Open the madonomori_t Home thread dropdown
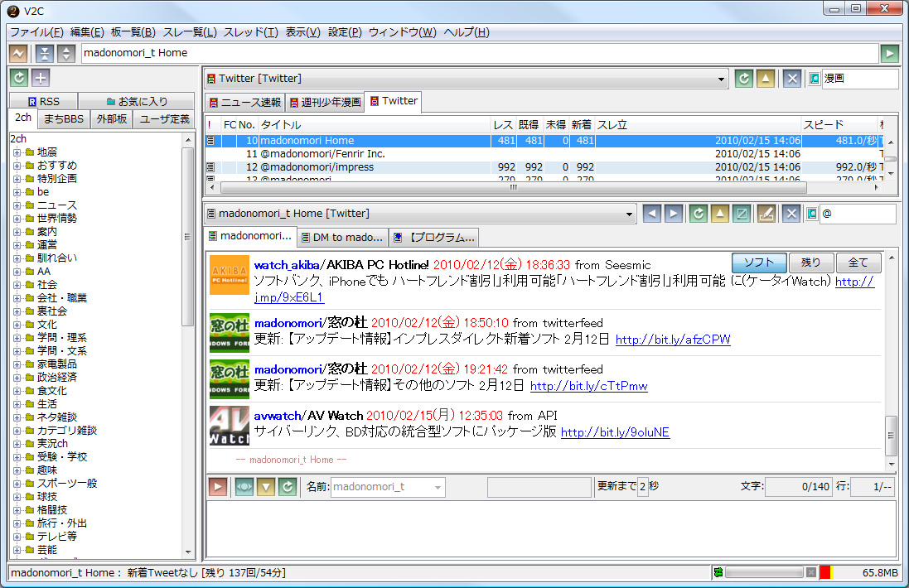Viewport: 909px width, 588px height. 414,213
